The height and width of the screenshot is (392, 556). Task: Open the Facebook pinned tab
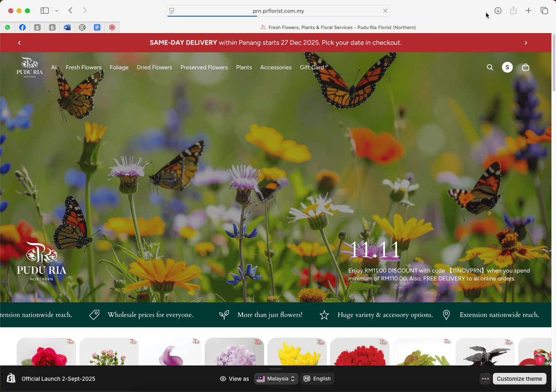(22, 27)
